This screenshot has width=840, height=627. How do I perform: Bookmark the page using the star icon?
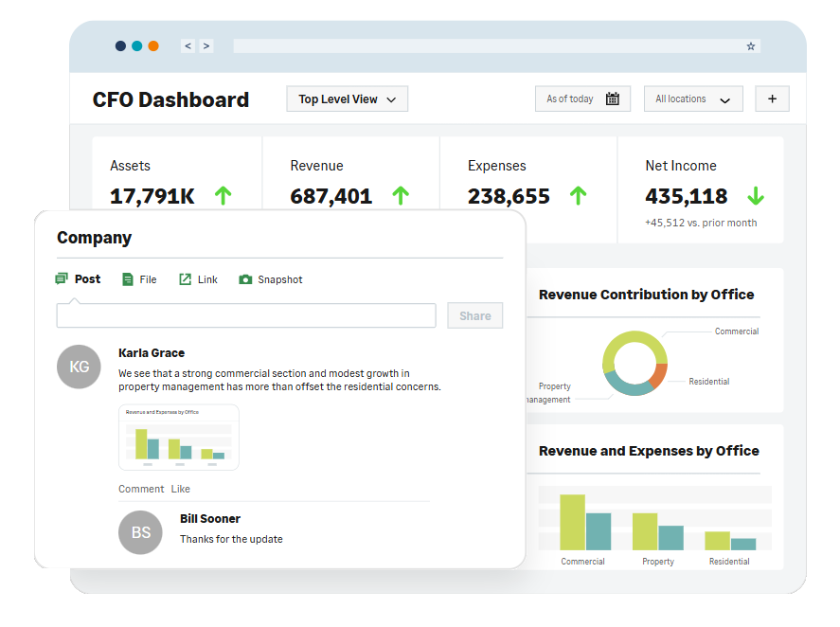tap(750, 45)
